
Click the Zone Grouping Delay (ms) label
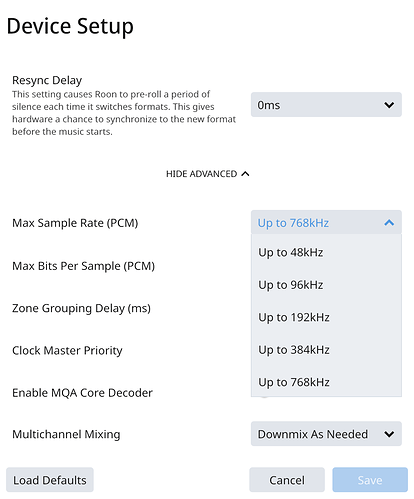click(x=81, y=308)
